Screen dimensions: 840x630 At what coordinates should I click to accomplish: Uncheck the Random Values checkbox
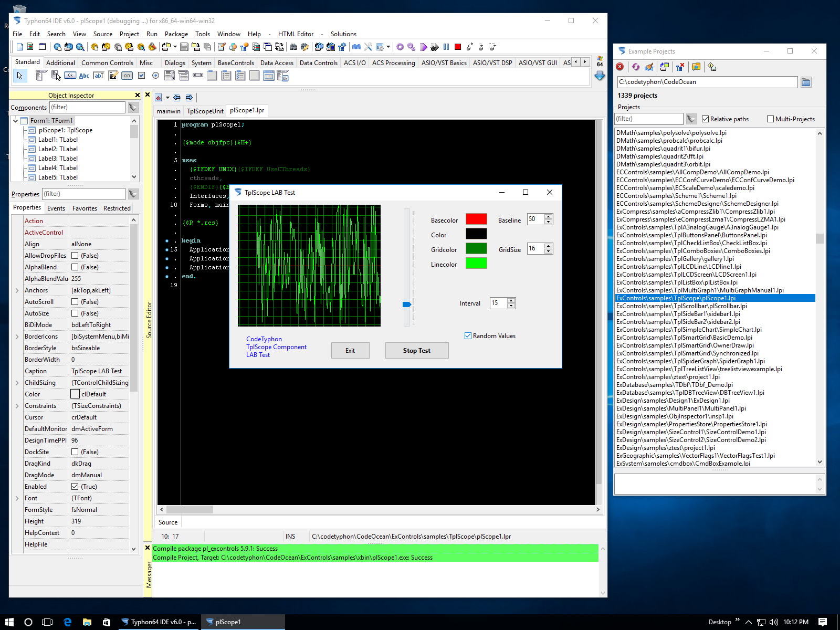coord(468,336)
